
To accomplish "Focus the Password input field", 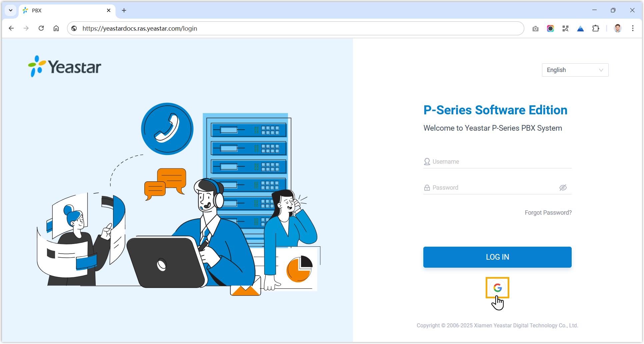I will coord(493,188).
